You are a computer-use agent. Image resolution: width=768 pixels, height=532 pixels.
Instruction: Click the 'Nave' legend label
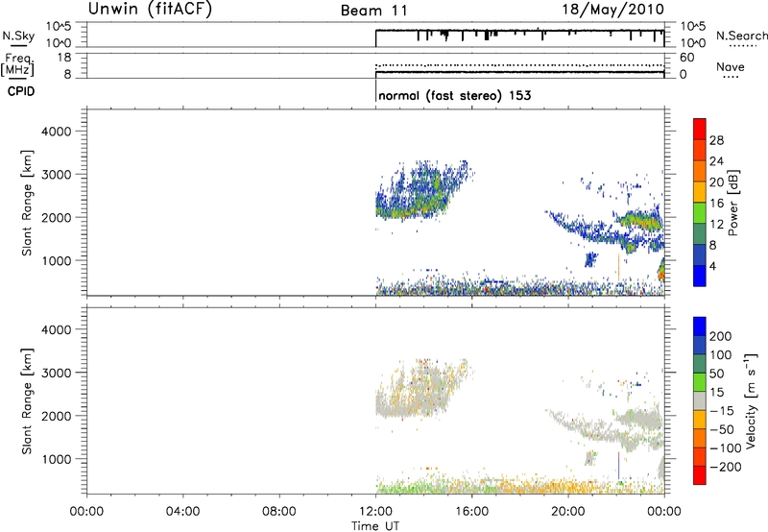[731, 66]
